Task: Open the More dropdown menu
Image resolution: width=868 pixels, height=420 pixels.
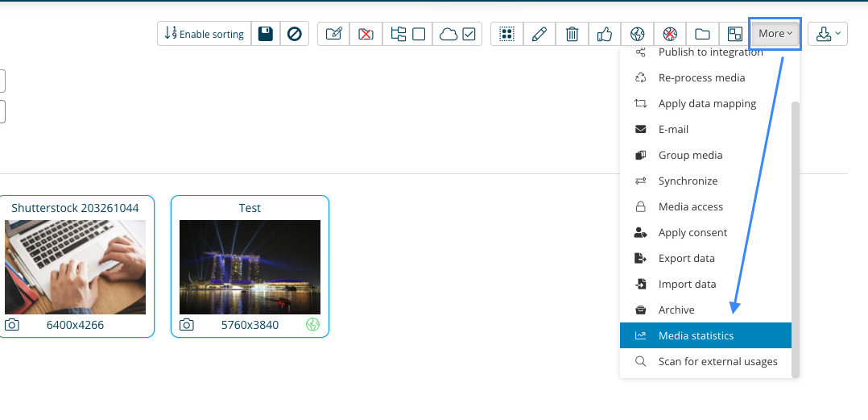Action: [775, 34]
